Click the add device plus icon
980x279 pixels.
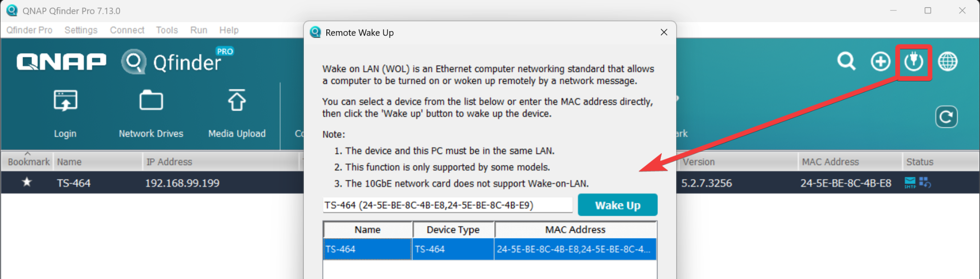pyautogui.click(x=880, y=62)
